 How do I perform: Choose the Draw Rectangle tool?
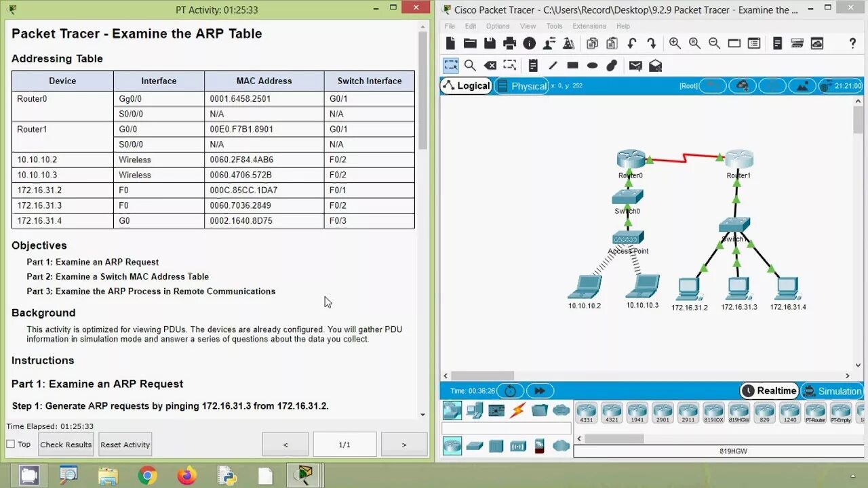tap(572, 66)
